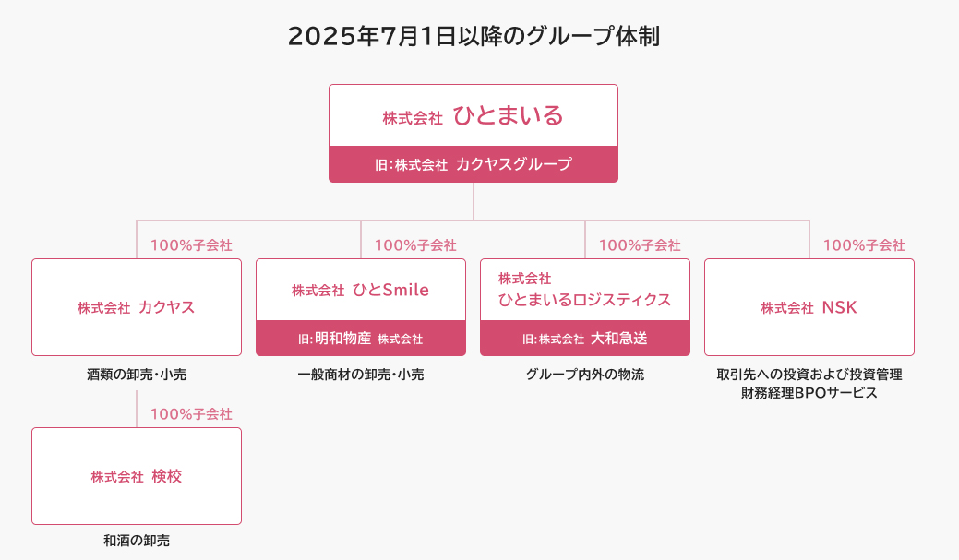This screenshot has height=560, width=959.
Task: Click the 100%子会社 label above ひとまいるロジスティクス
Action: (640, 245)
